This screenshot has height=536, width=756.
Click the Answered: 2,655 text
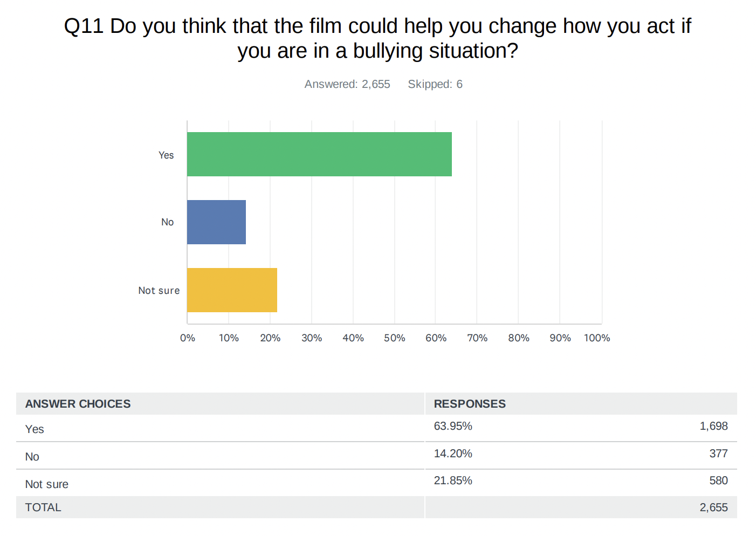(x=347, y=84)
